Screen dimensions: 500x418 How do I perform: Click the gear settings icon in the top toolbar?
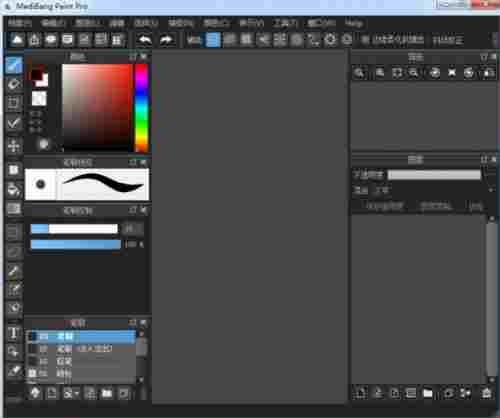(x=330, y=40)
